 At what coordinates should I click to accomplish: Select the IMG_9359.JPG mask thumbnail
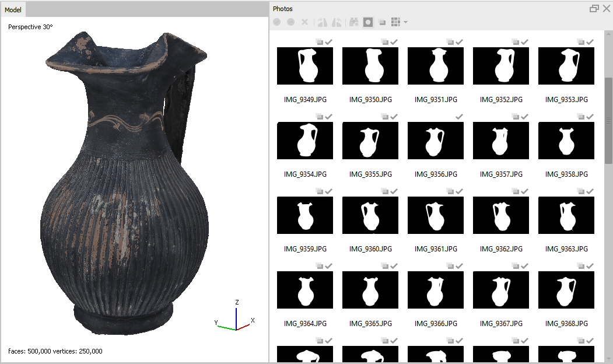pyautogui.click(x=305, y=215)
